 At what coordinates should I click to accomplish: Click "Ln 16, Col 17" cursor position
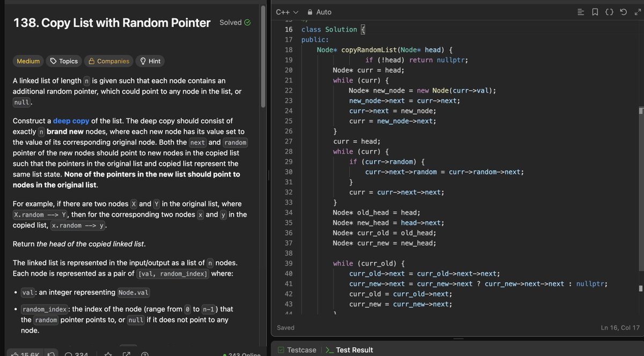click(x=620, y=328)
